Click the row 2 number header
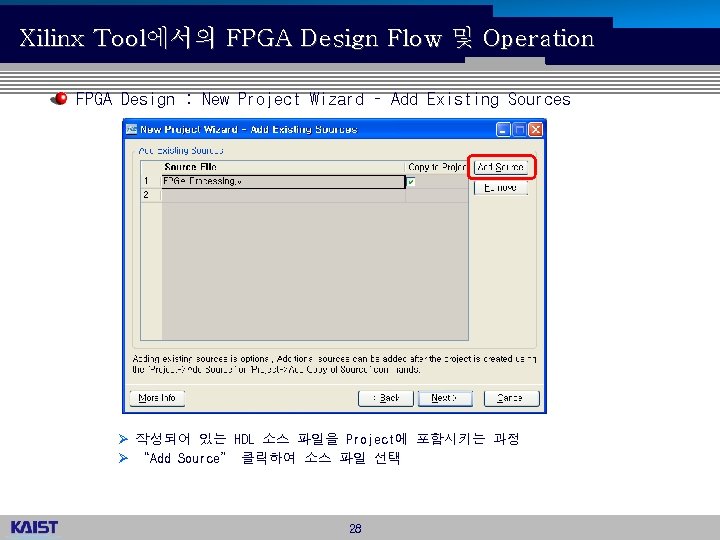 click(151, 195)
